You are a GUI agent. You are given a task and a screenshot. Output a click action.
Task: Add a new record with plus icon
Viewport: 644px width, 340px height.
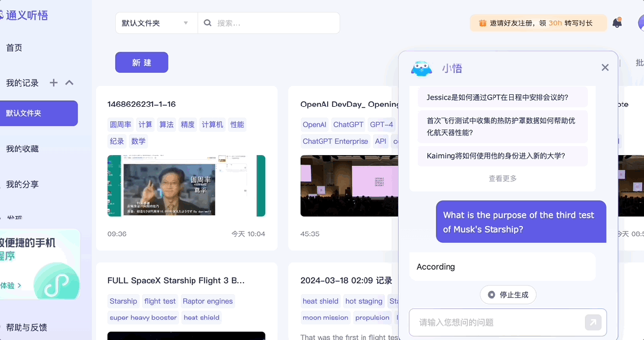(53, 83)
